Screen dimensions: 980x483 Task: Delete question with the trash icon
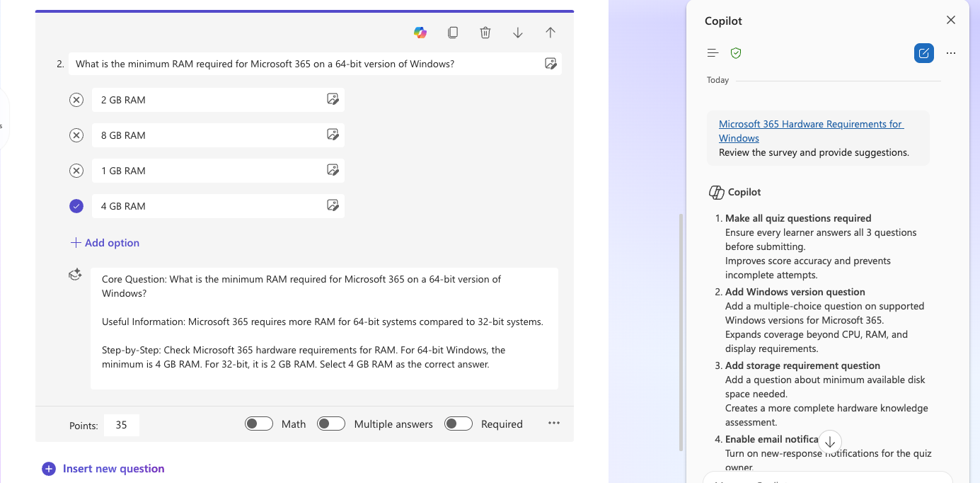point(485,33)
